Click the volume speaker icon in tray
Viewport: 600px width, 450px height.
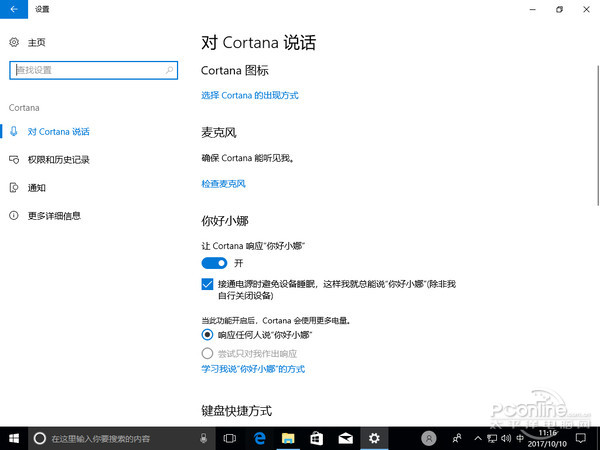506,439
